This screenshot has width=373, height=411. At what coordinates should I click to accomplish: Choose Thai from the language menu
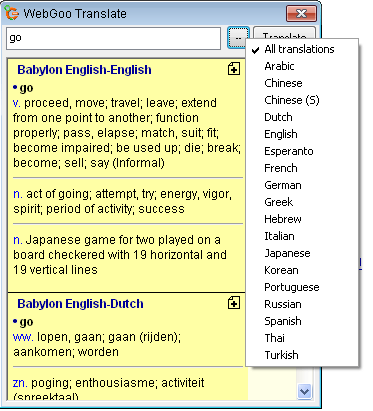[302, 338]
